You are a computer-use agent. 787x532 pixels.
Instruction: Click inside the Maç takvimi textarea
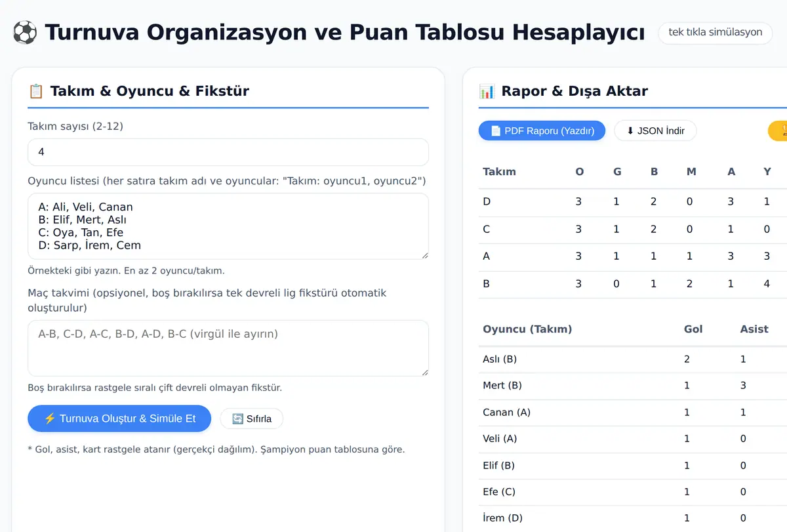[x=228, y=348]
